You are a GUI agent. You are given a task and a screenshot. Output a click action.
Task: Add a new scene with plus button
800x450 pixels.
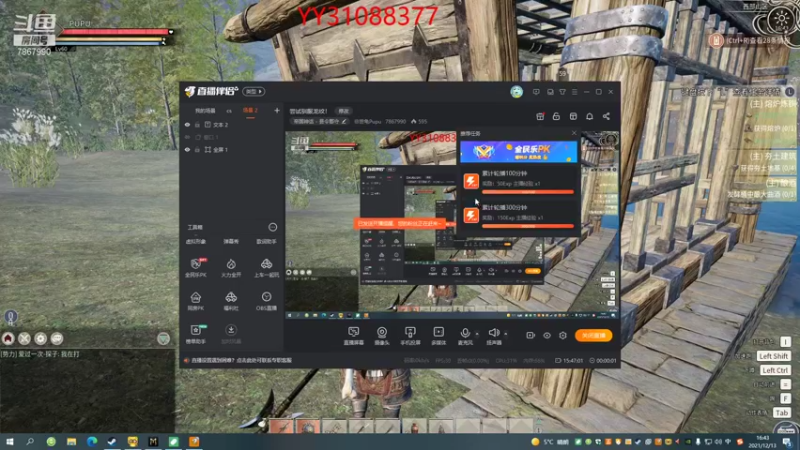[277, 110]
